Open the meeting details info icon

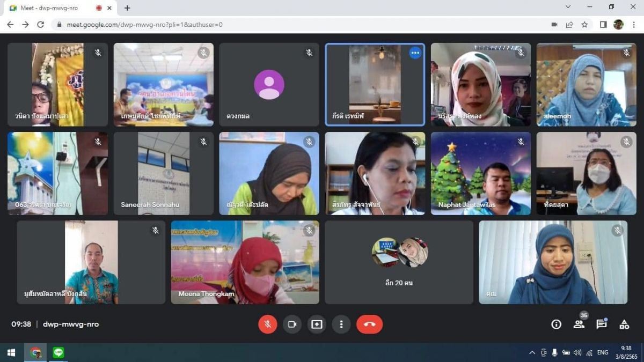[x=557, y=324]
